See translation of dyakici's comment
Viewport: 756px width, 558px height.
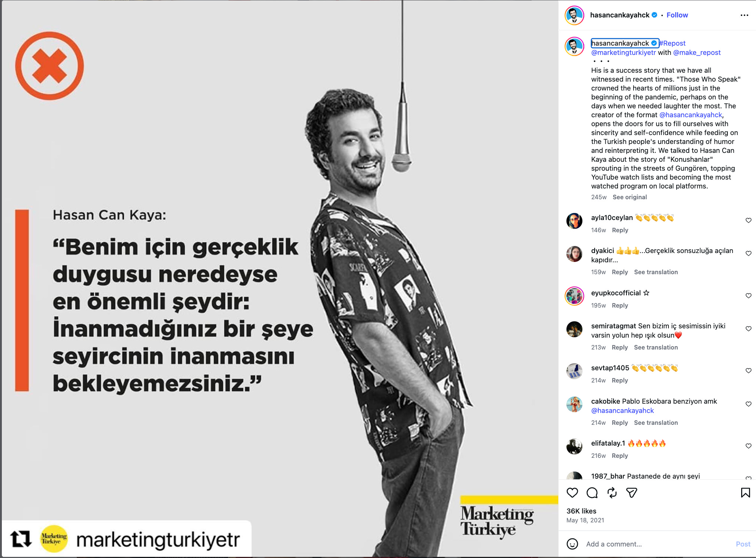click(655, 272)
